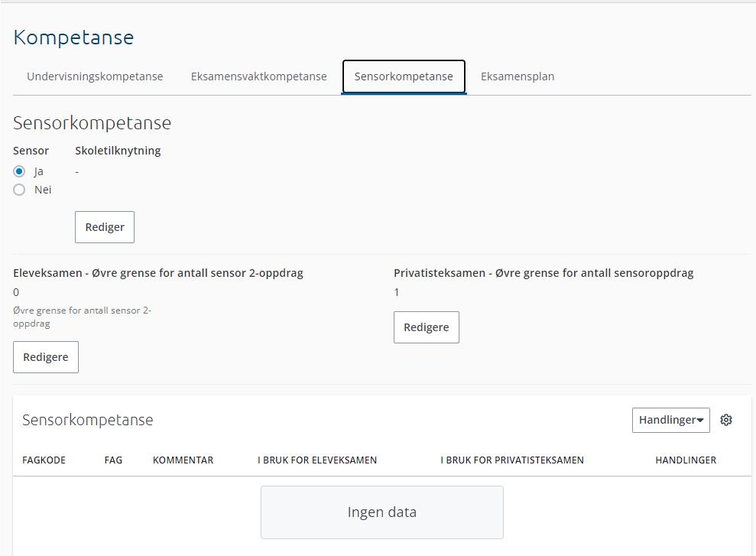The height and width of the screenshot is (556, 756).
Task: Click the Handlinger column header in table
Action: pyautogui.click(x=686, y=460)
